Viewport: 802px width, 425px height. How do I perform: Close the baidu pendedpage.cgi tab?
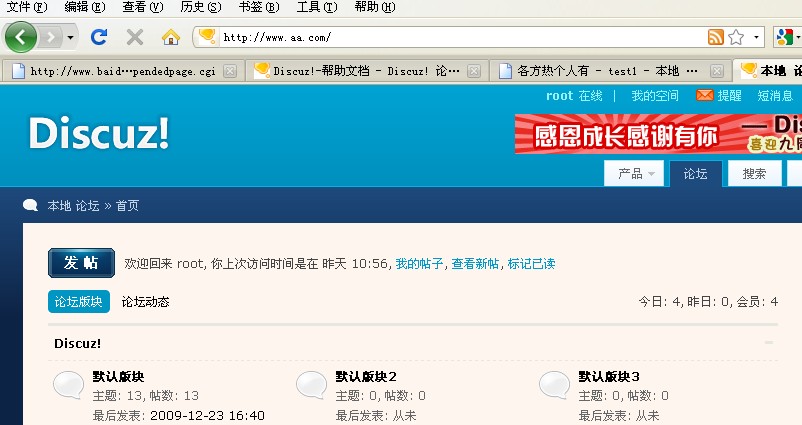(230, 71)
